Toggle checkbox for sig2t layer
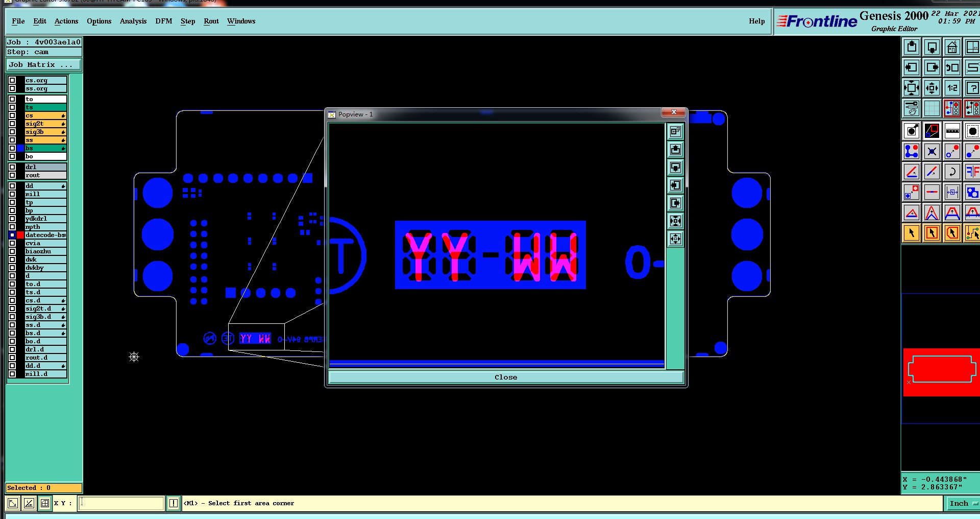The width and height of the screenshot is (980, 519). 12,124
